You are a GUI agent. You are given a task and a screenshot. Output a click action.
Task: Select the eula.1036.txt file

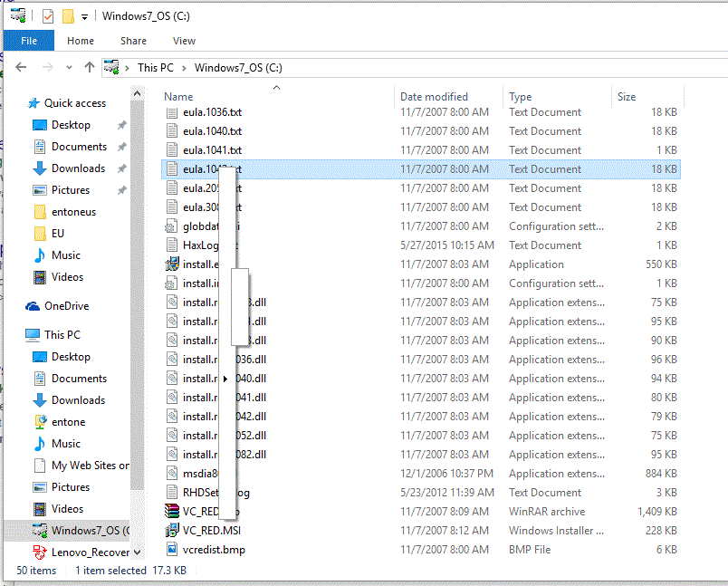point(212,112)
